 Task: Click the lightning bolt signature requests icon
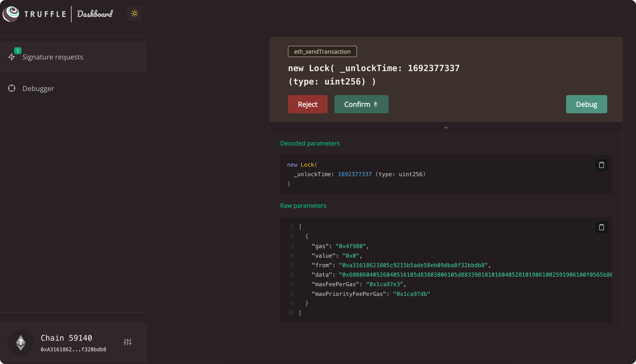tap(12, 57)
